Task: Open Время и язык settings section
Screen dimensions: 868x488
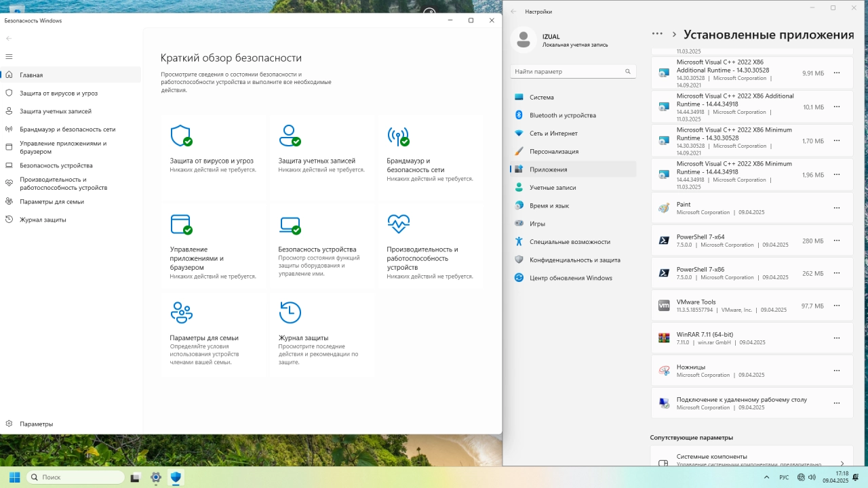Action: tap(573, 205)
